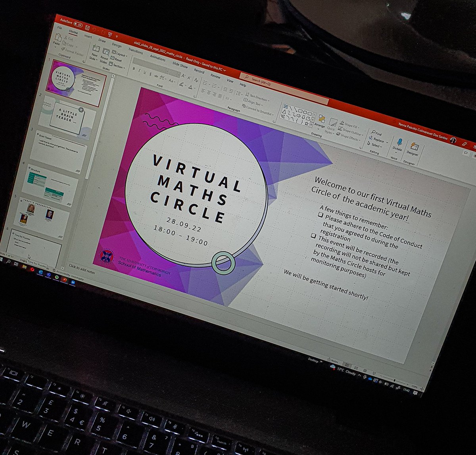Apply the Text Shadow (S) formatting
Image resolution: width=476 pixels, height=455 pixels.
coord(150,74)
